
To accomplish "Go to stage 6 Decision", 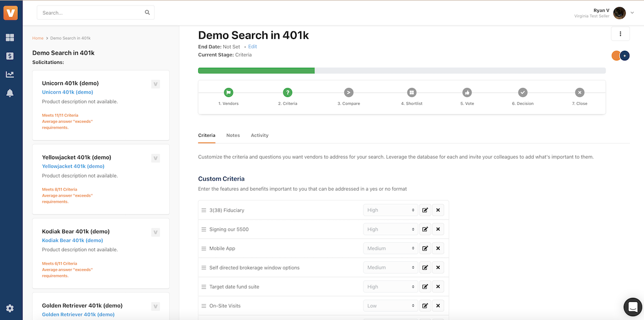I will (522, 92).
